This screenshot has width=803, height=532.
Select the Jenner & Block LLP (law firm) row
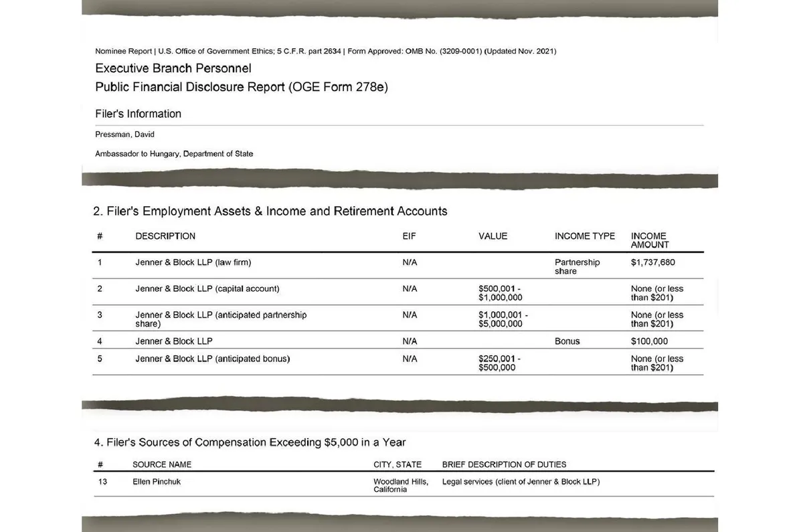193,262
